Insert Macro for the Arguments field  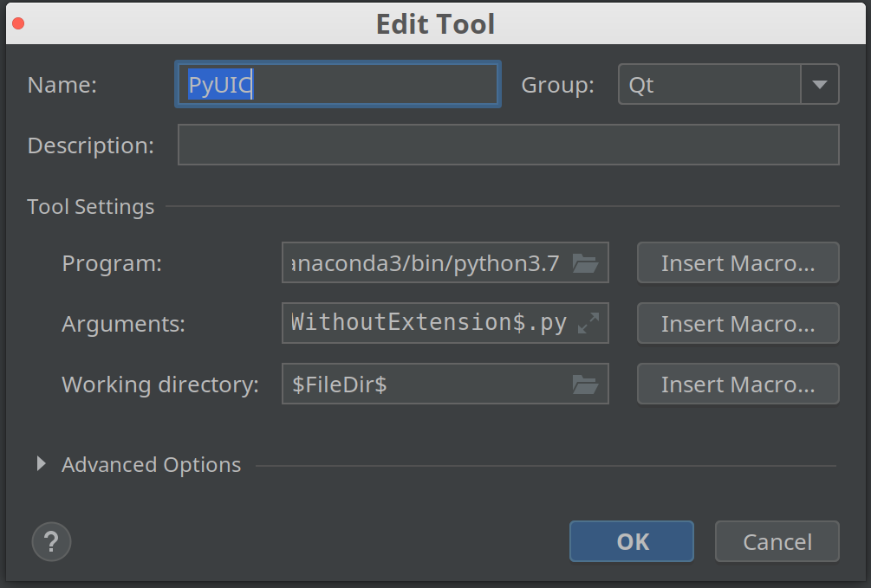pos(738,323)
